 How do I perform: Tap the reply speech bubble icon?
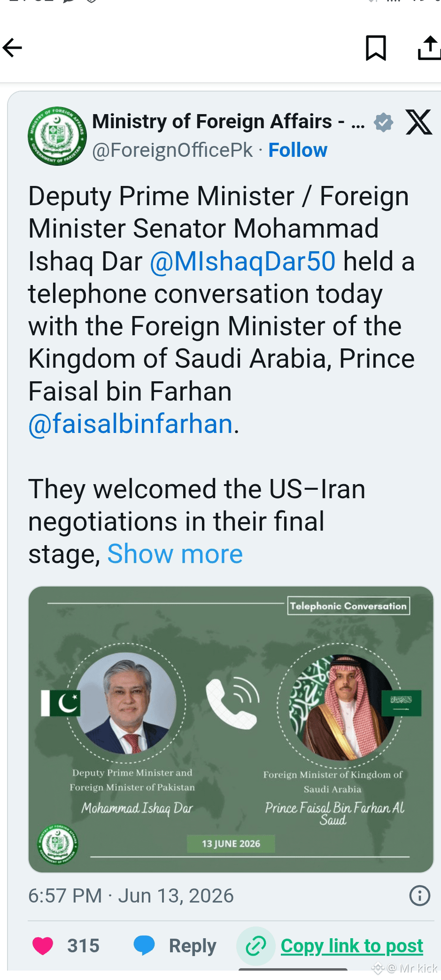coord(144,945)
